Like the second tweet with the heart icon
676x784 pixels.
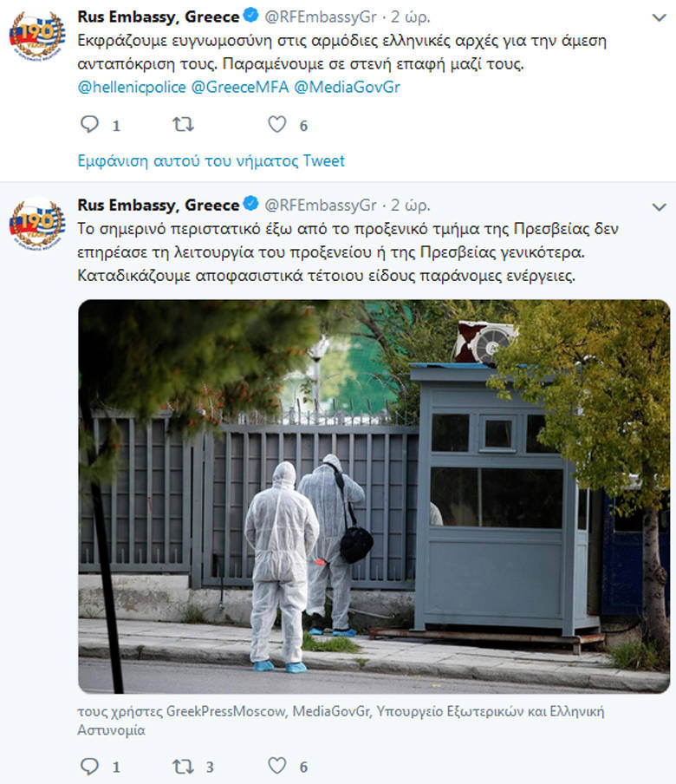point(277,766)
